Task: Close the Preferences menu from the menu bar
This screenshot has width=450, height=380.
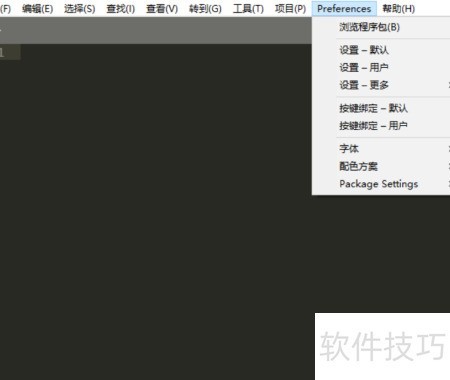Action: tap(344, 9)
